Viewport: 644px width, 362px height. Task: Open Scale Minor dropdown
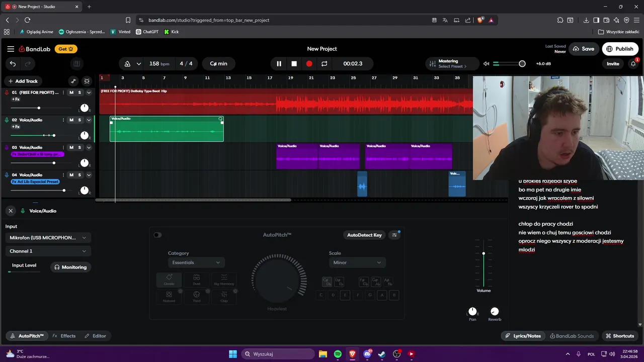pyautogui.click(x=357, y=262)
